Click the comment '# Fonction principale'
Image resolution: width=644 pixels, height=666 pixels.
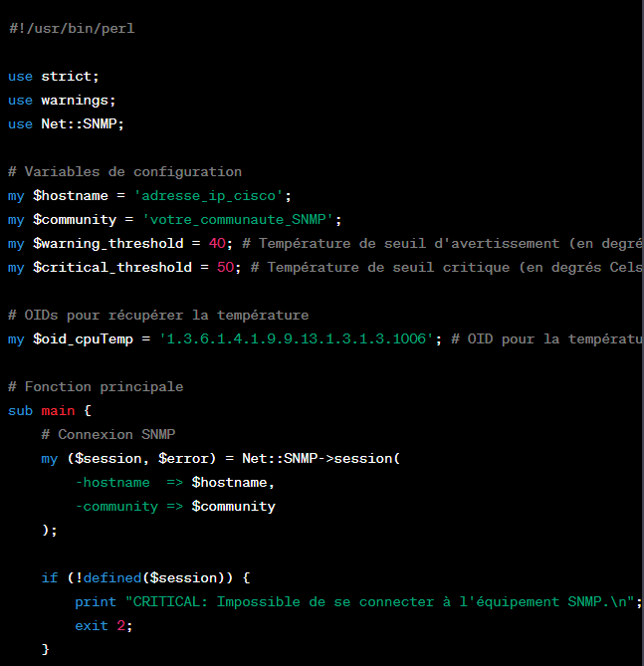coord(96,387)
